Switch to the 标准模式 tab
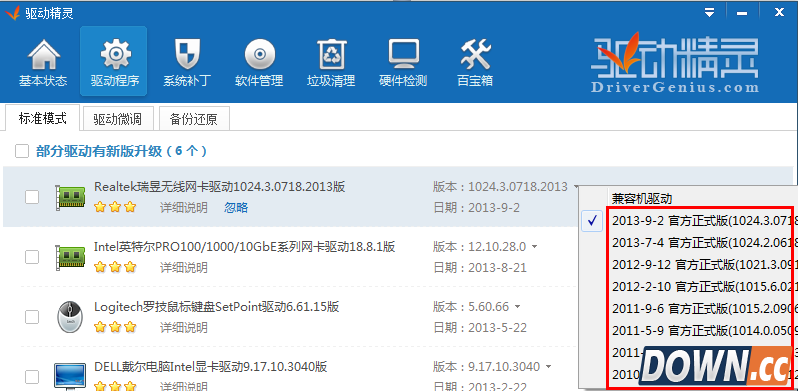The height and width of the screenshot is (391, 798). coord(43,118)
